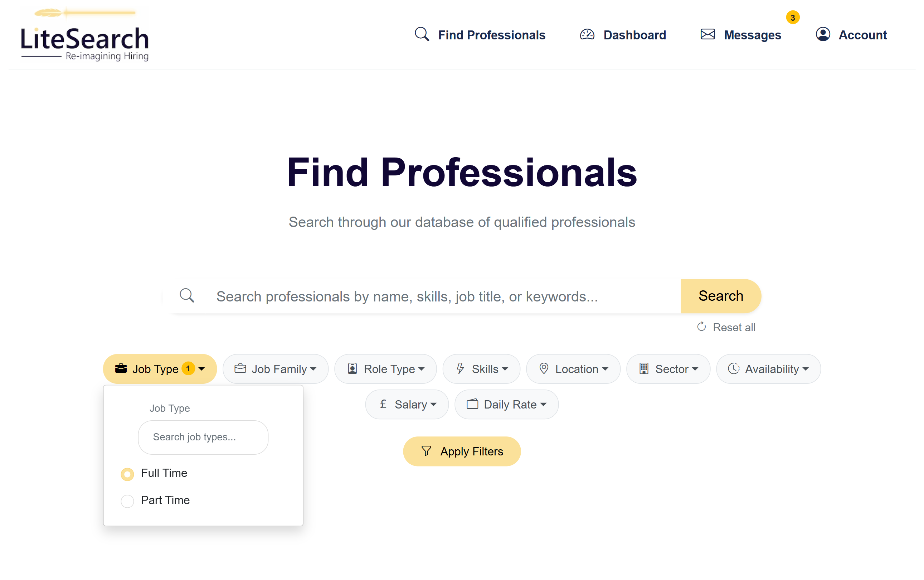Navigate to the Dashboard
The width and height of the screenshot is (924, 580).
[634, 34]
